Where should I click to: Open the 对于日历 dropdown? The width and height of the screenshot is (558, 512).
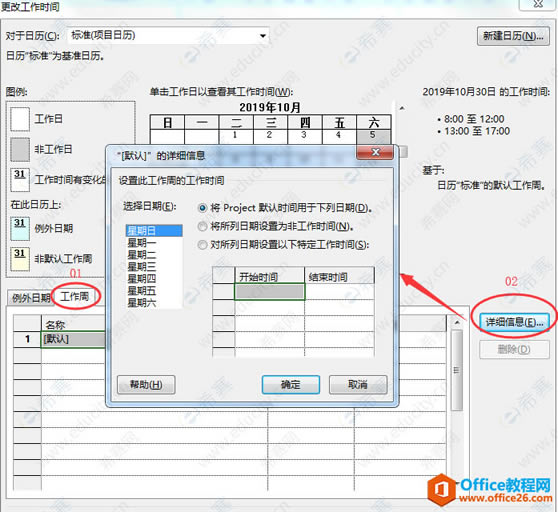click(x=263, y=36)
